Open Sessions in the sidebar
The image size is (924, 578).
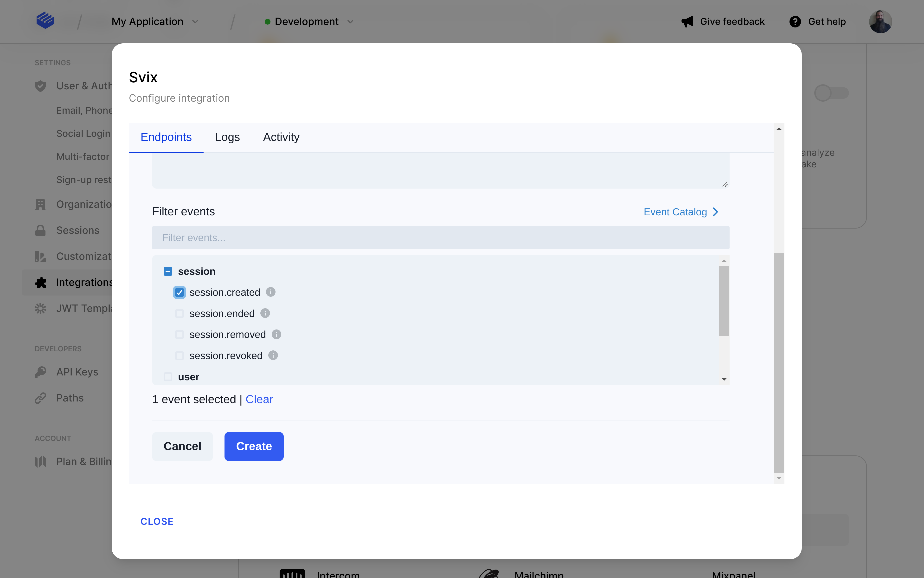coord(78,230)
